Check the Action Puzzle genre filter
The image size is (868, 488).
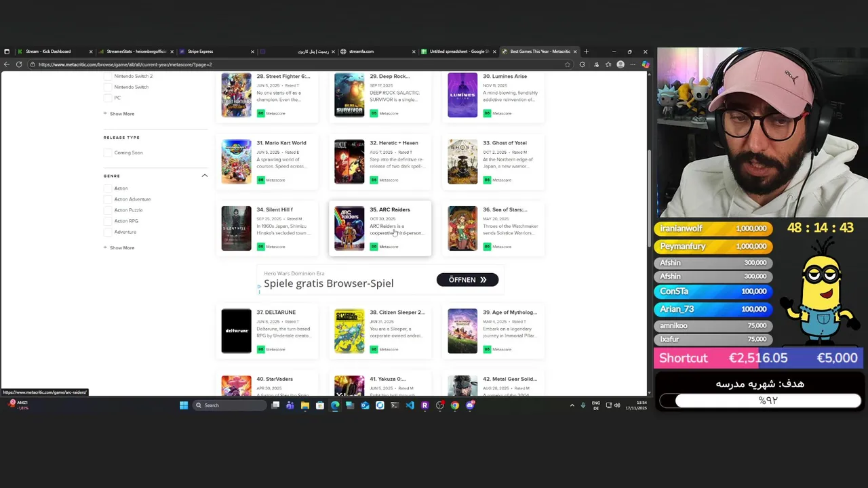click(x=108, y=210)
